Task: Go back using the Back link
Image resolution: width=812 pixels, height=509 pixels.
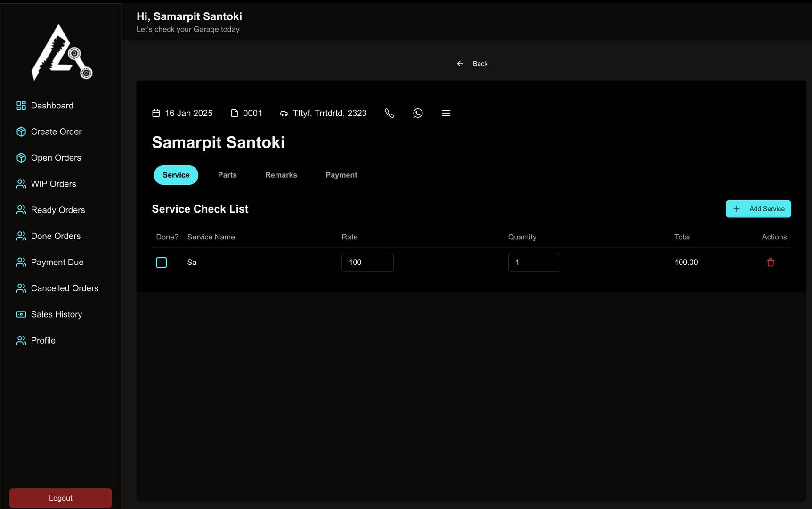Action: click(472, 64)
